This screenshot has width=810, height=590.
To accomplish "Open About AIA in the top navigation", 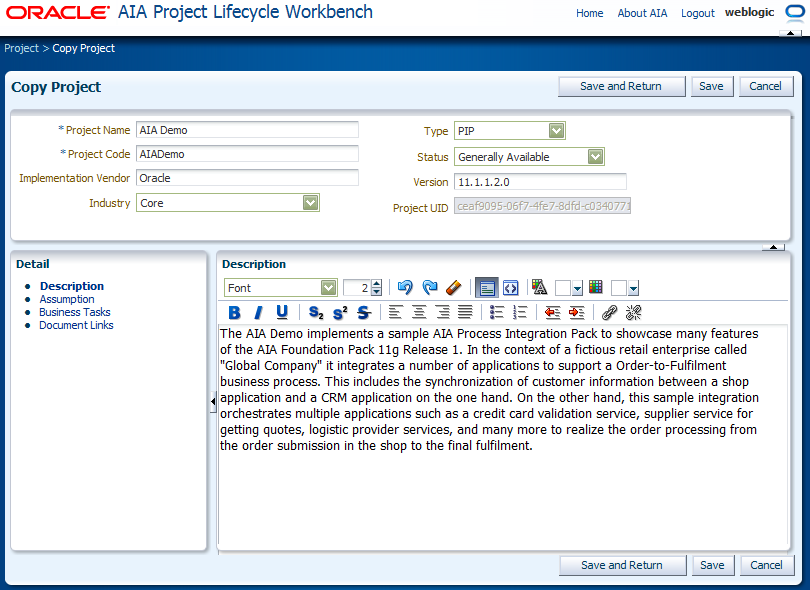I will click(x=642, y=13).
